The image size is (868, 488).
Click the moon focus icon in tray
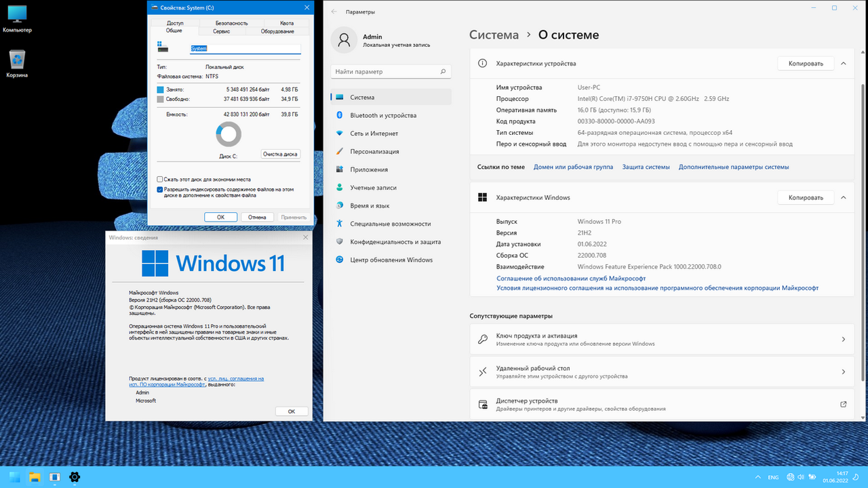tap(856, 477)
